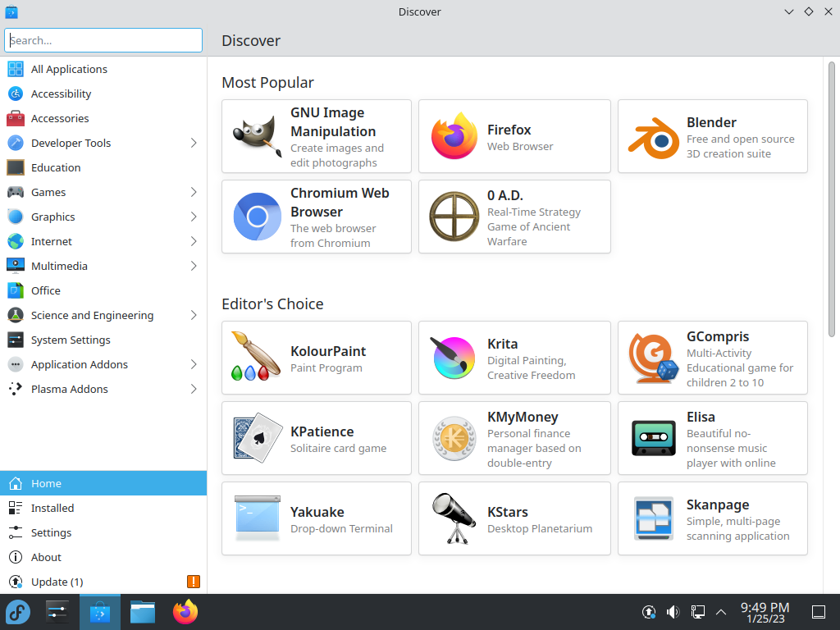Open the Update (1) page
The image size is (840, 630).
pos(103,582)
